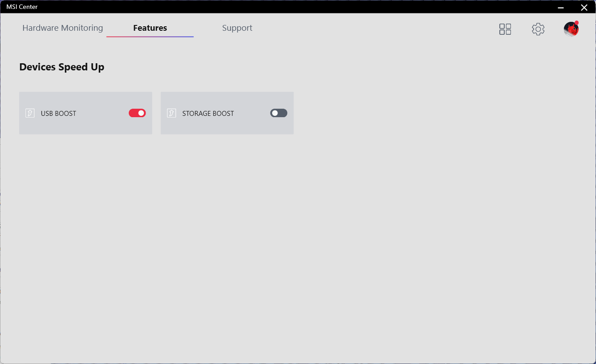Viewport: 596px width, 364px height.
Task: Click the Devices Speed Up heading
Action: (62, 67)
